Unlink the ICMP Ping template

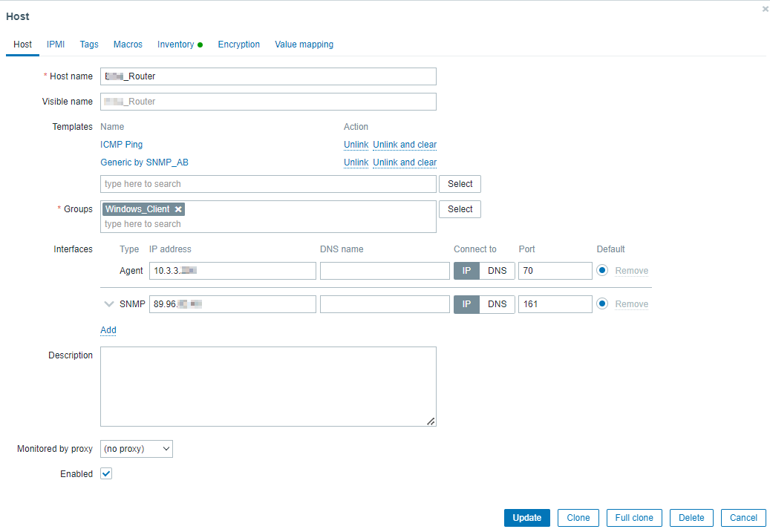pos(356,145)
